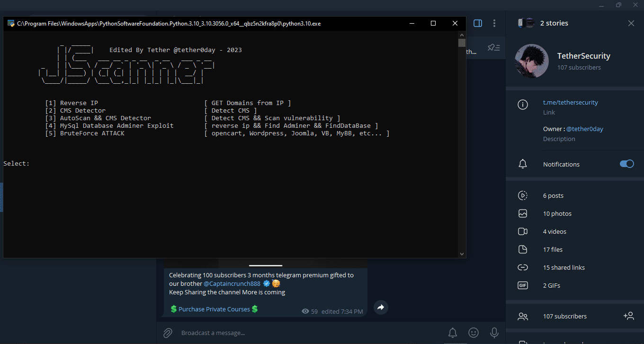644x344 pixels.
Task: Show the 4 videos list
Action: [555, 231]
